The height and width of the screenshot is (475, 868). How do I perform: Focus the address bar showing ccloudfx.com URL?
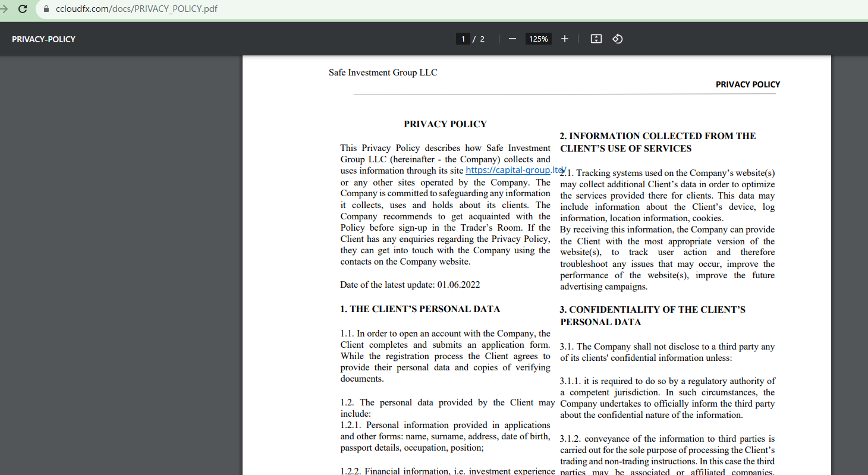[137, 9]
